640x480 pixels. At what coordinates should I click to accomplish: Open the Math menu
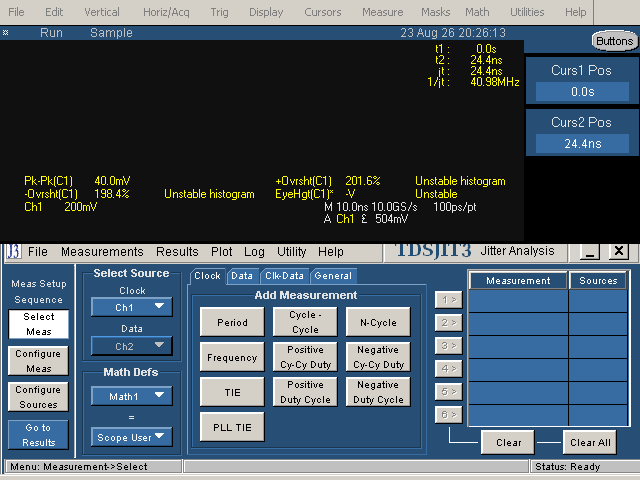point(477,12)
